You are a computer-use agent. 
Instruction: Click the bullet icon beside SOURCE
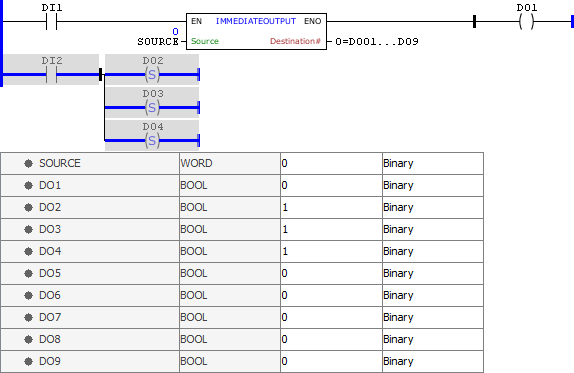click(x=28, y=163)
